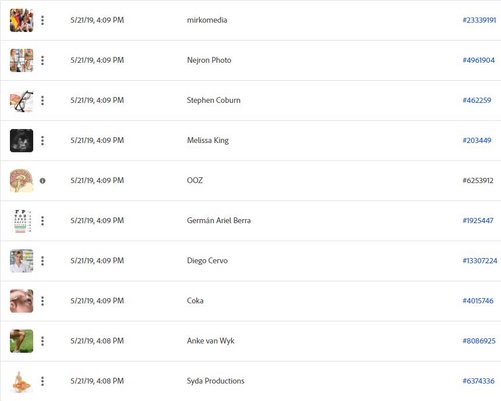The width and height of the screenshot is (501, 401).
Task: Open more options for Anke van Wyk row
Action: 42,341
